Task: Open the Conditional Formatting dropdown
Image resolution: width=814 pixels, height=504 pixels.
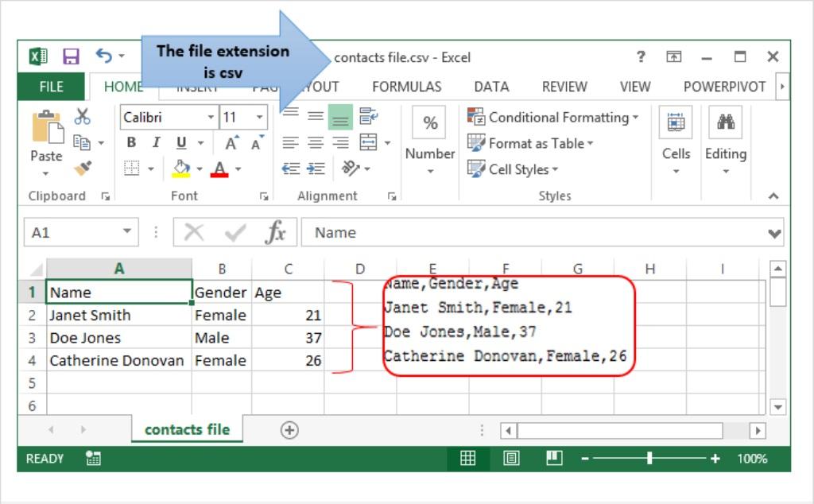Action: click(x=553, y=118)
